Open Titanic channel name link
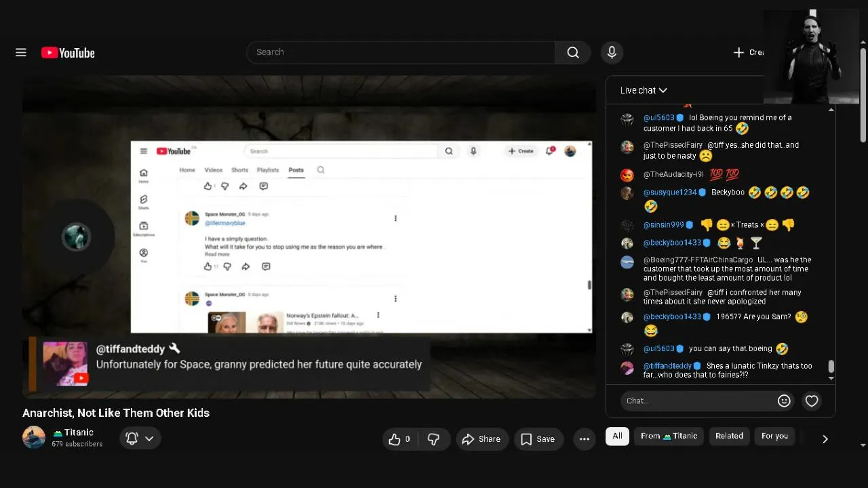This screenshot has height=488, width=868. point(73,432)
